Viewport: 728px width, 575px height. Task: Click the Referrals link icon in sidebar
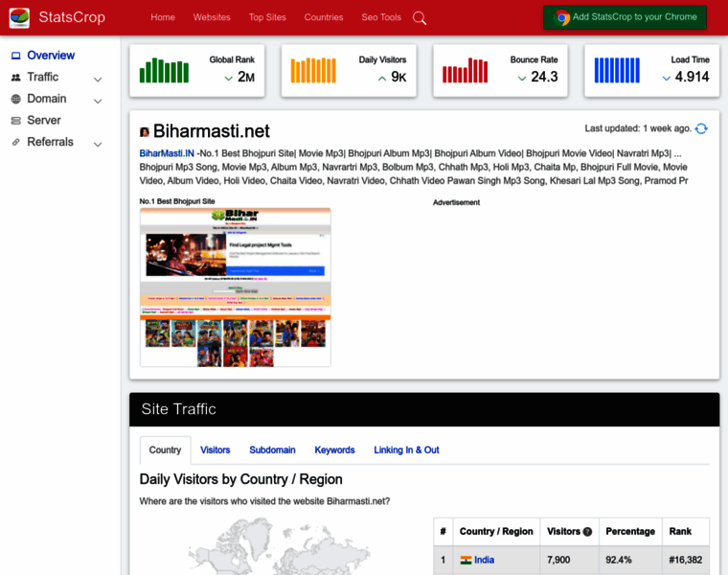tap(15, 142)
